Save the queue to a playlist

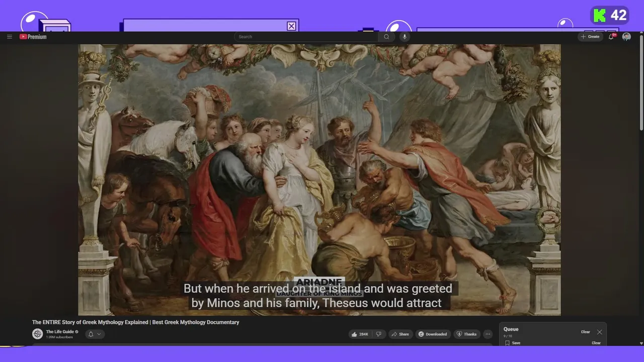[x=513, y=343]
